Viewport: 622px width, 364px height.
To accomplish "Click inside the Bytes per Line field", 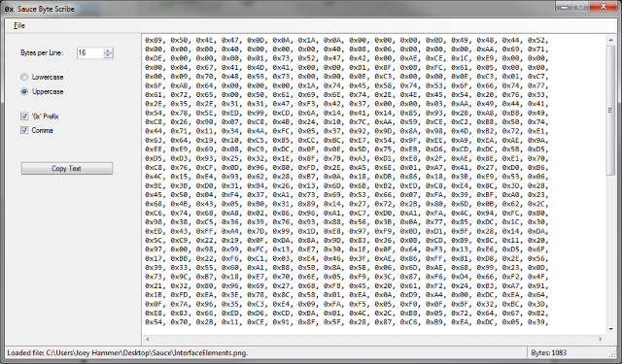I will pos(90,52).
